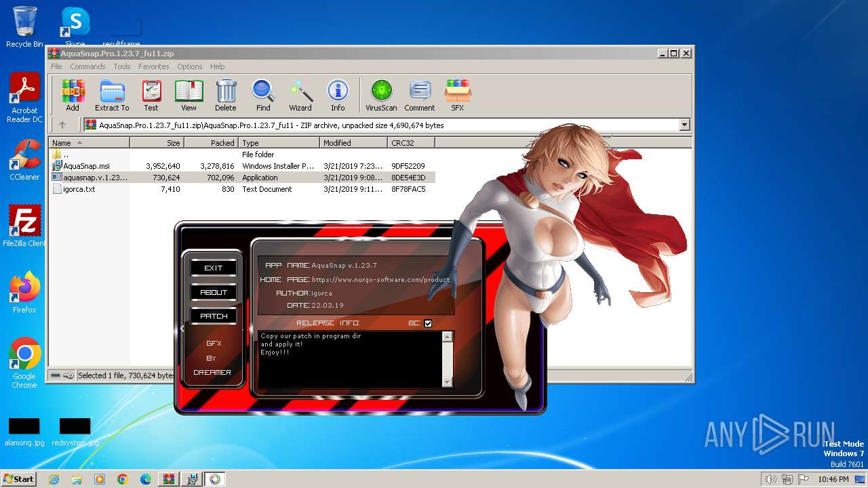Run VirusScan on the archive
The image size is (868, 488).
[x=381, y=95]
